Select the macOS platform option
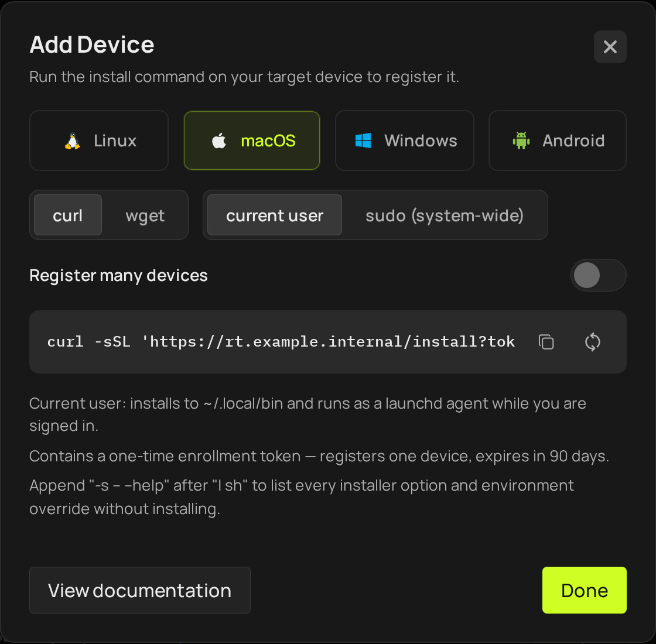The height and width of the screenshot is (644, 656). 252,141
